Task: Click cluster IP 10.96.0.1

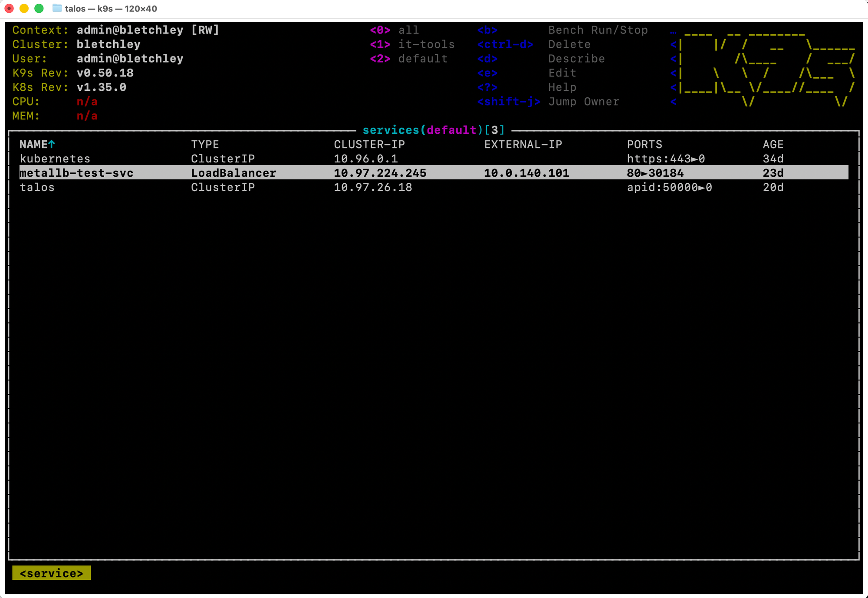Action: 366,159
